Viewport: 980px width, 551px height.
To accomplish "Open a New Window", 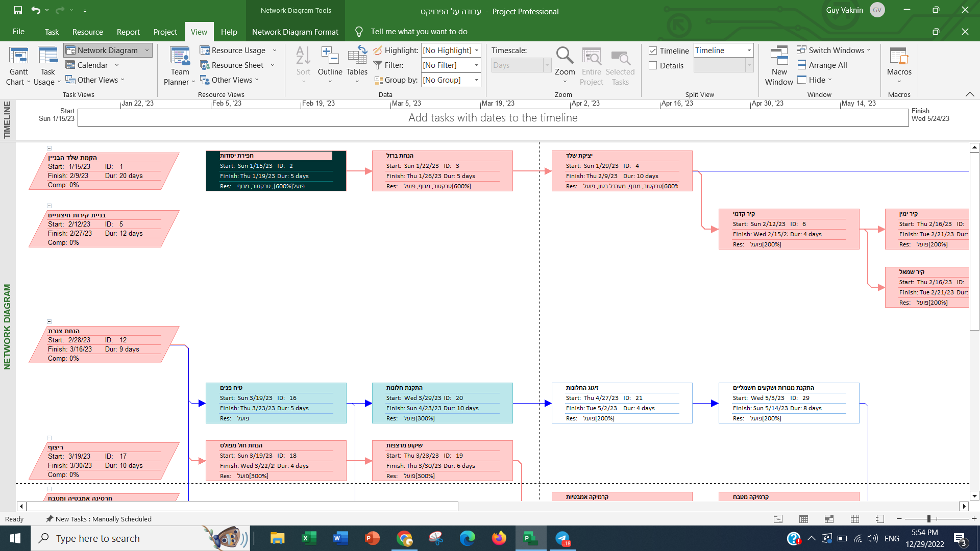I will pyautogui.click(x=779, y=65).
